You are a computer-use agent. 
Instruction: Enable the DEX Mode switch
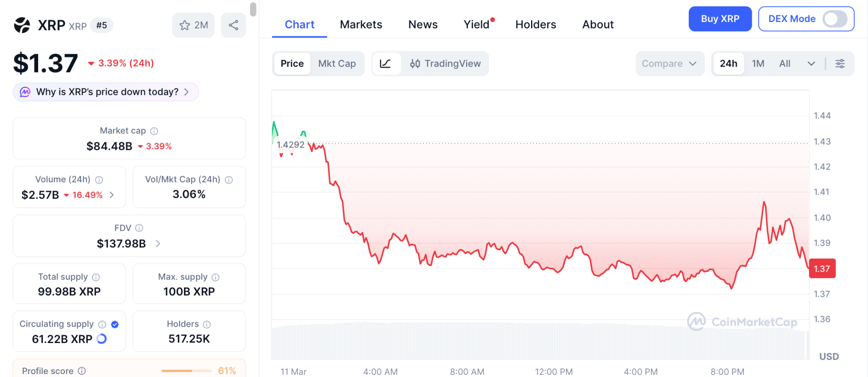pyautogui.click(x=834, y=19)
